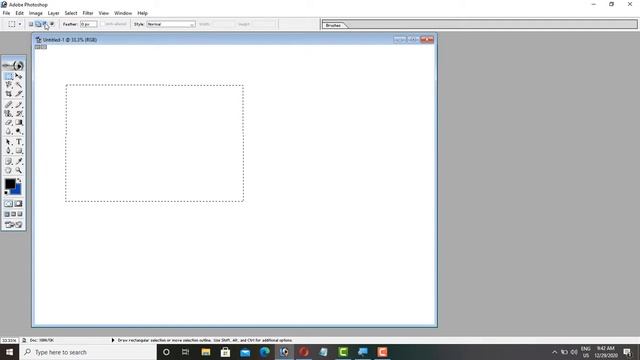Image resolution: width=640 pixels, height=360 pixels.
Task: Select the Lasso tool
Action: point(9,85)
